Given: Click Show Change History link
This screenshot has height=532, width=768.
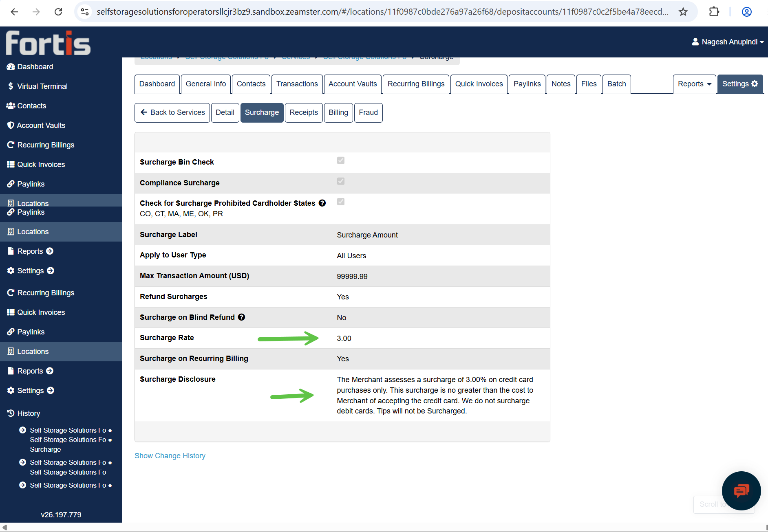Looking at the screenshot, I should click(x=170, y=455).
